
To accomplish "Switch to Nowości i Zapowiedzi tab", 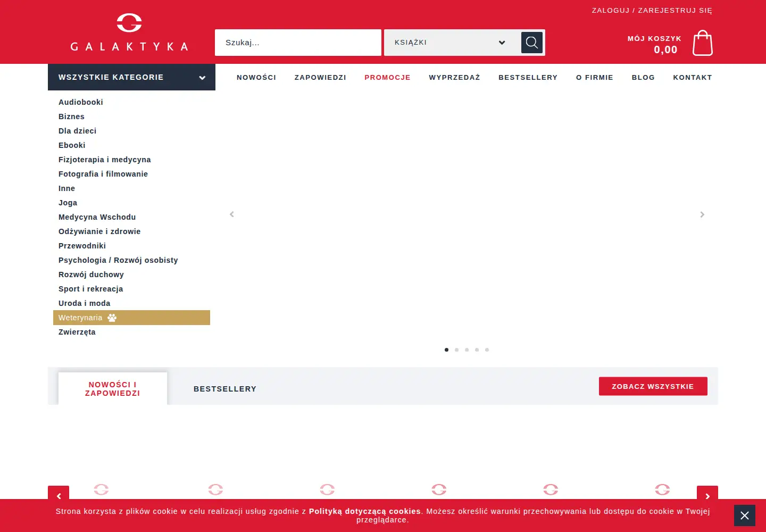I will coord(113,389).
